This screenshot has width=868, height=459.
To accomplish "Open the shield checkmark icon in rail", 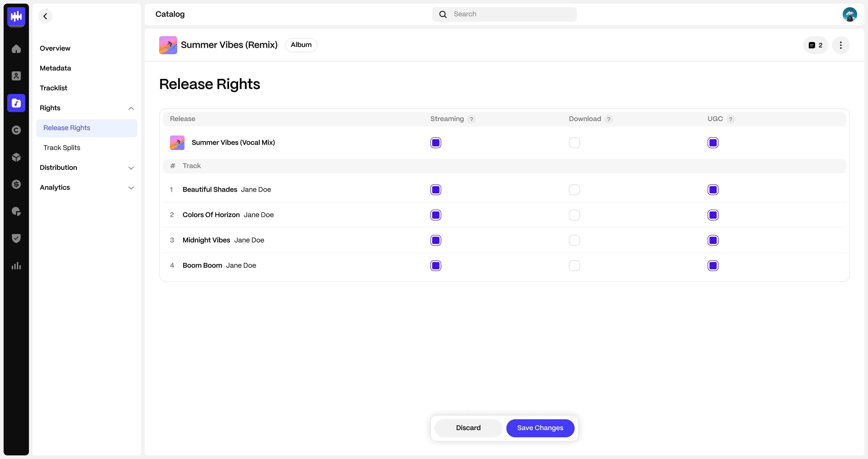I will point(16,238).
